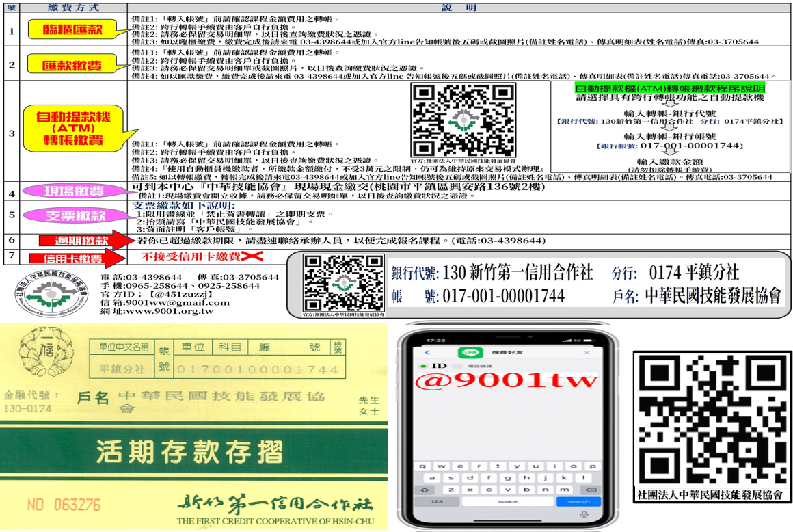
Task: Click THE FIRST CREDIT COOPERATIVE OF HSIN-CHU text
Action: (275, 521)
